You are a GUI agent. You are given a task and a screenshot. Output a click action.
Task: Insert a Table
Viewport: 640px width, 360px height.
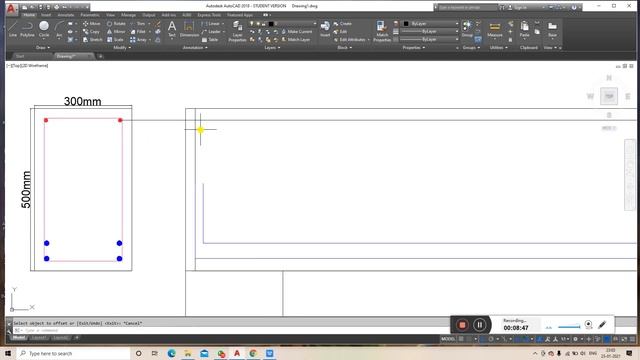[210, 40]
